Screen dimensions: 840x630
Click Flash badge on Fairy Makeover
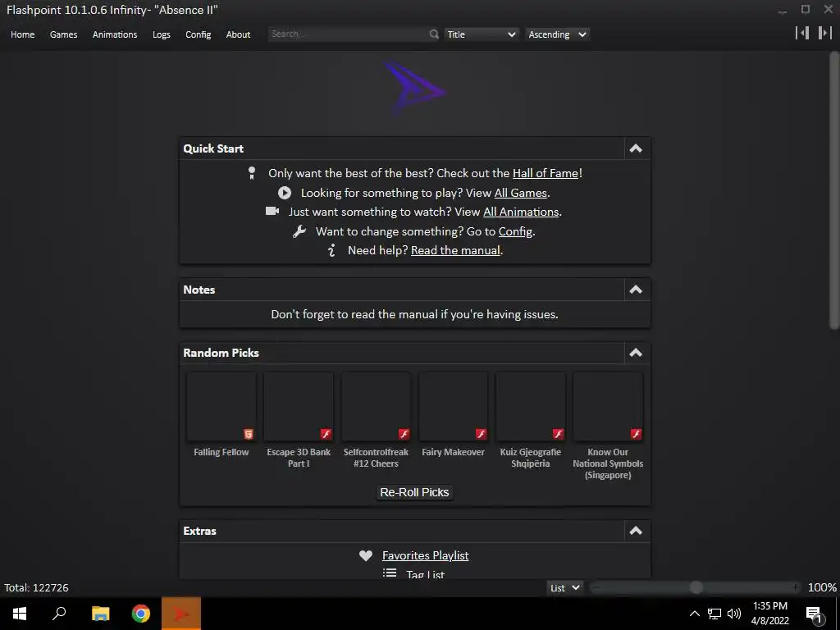(481, 434)
